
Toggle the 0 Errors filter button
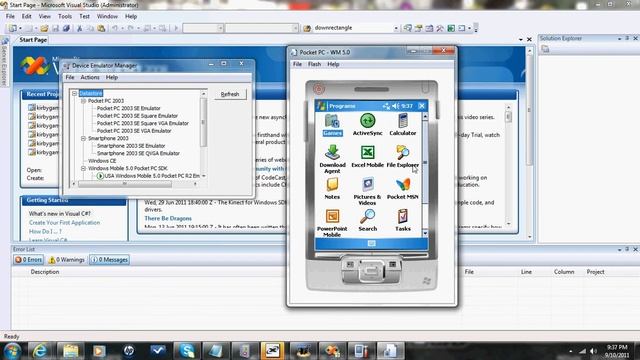pos(29,260)
